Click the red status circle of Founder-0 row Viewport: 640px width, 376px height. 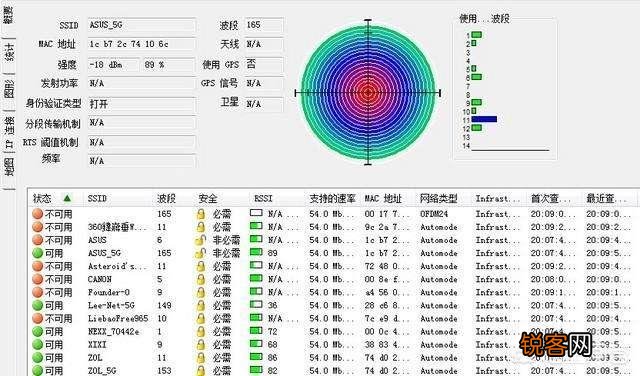(x=38, y=292)
